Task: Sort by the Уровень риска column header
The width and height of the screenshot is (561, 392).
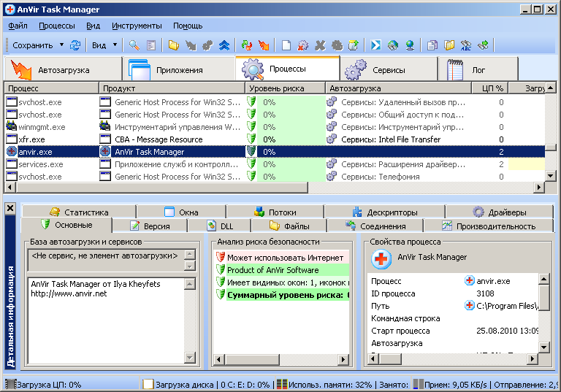Action: coord(285,88)
